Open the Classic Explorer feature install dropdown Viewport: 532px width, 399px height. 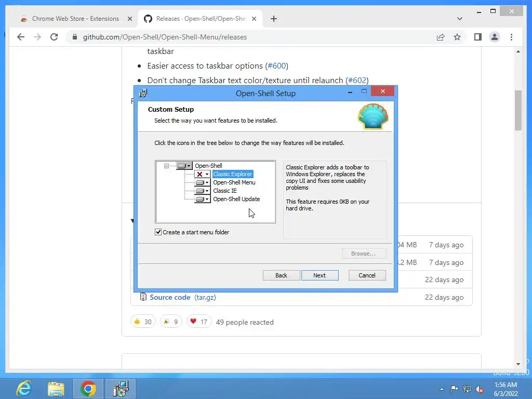pos(203,174)
